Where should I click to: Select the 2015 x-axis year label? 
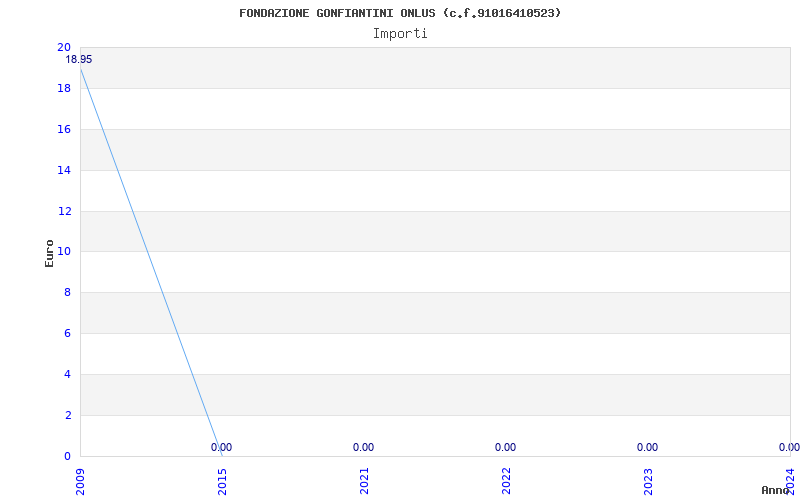[x=222, y=482]
